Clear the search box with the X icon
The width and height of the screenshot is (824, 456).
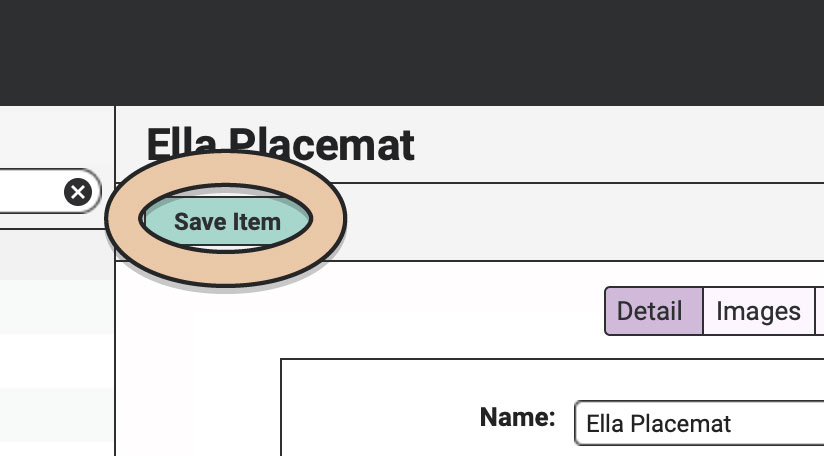pyautogui.click(x=78, y=192)
